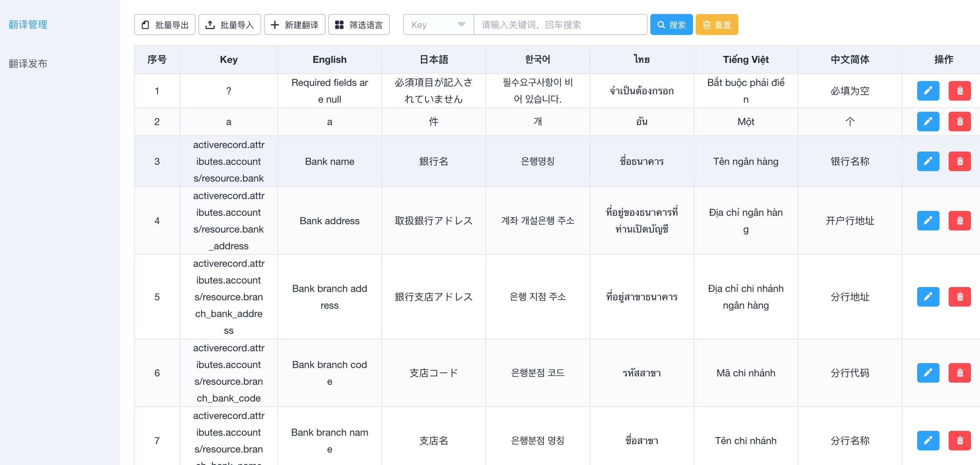
Task: Focus the keyword search input field
Action: click(560, 25)
